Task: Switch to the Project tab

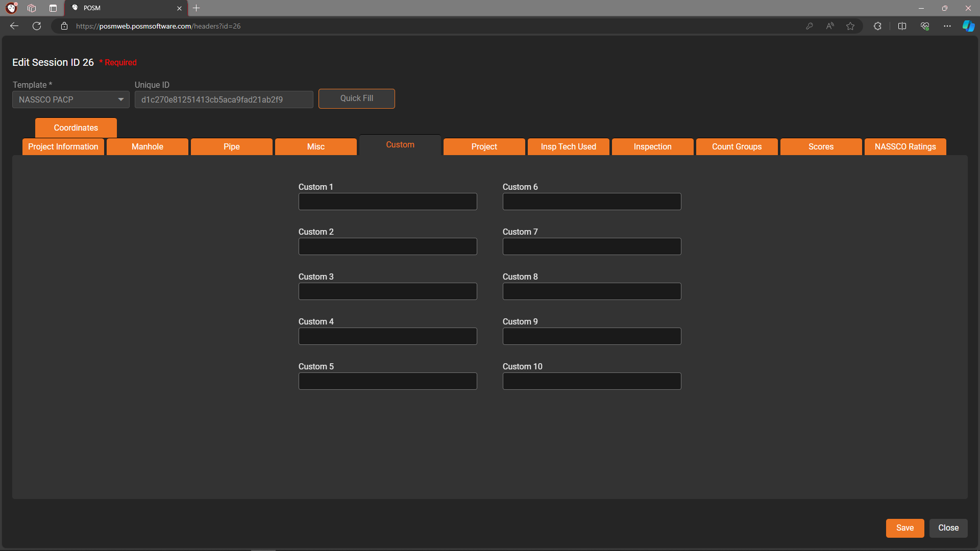Action: coord(484,147)
